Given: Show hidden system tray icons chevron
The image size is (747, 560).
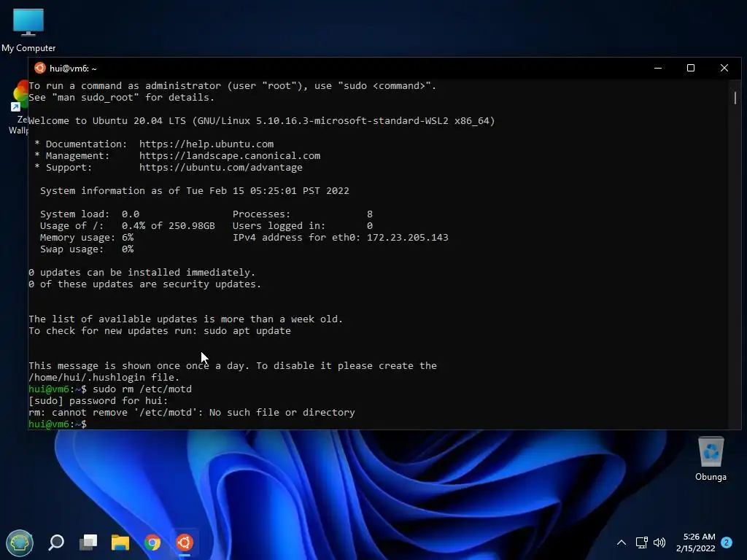Looking at the screenshot, I should coord(622,542).
